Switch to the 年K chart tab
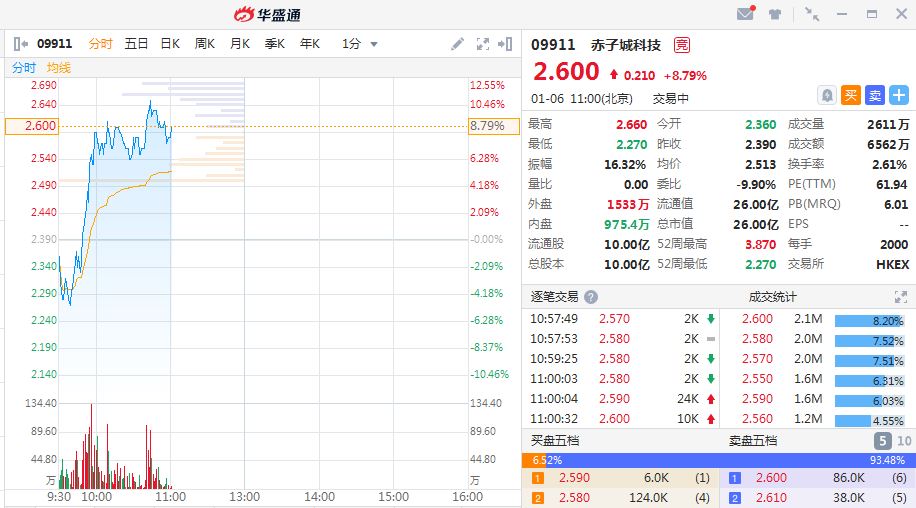 pyautogui.click(x=310, y=44)
